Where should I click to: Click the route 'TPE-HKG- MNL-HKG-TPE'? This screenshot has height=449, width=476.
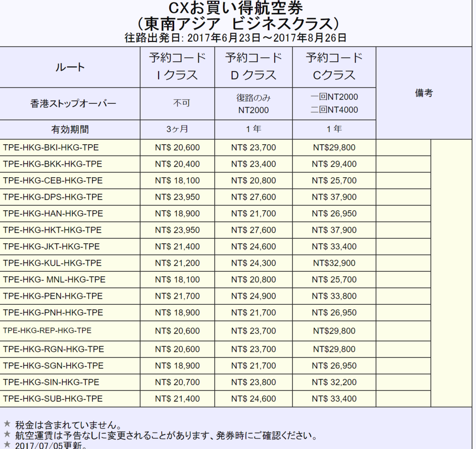pyautogui.click(x=54, y=280)
